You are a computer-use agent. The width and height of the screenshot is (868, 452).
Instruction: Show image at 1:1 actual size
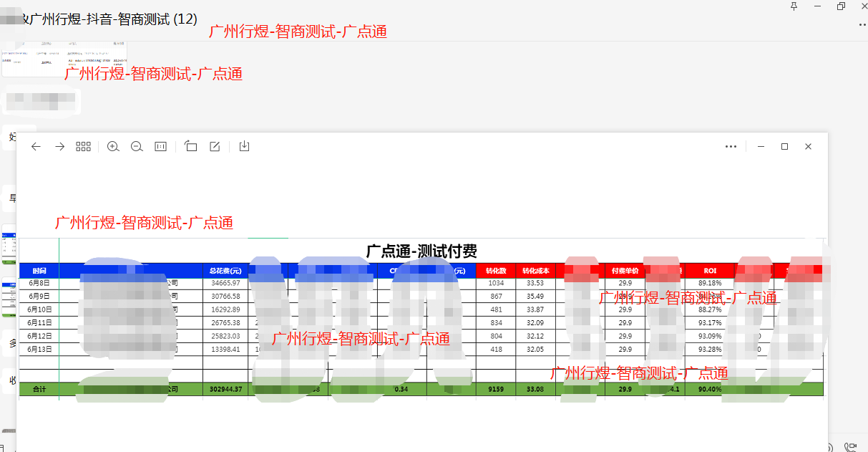[160, 146]
